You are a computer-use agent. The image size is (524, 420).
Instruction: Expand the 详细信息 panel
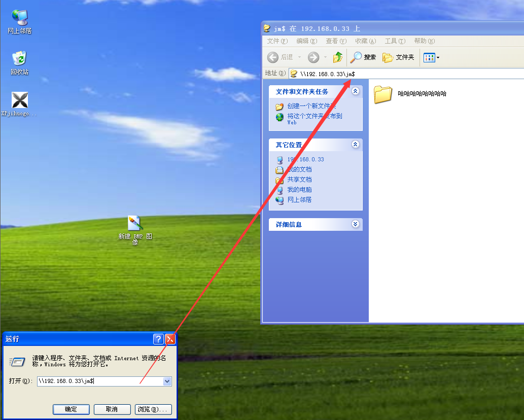tap(355, 224)
